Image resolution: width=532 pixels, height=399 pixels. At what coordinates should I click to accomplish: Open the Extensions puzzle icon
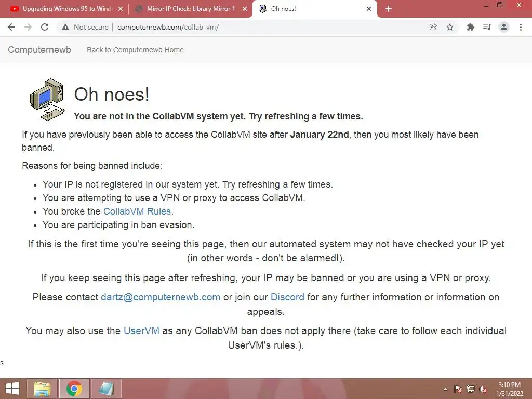coord(470,27)
